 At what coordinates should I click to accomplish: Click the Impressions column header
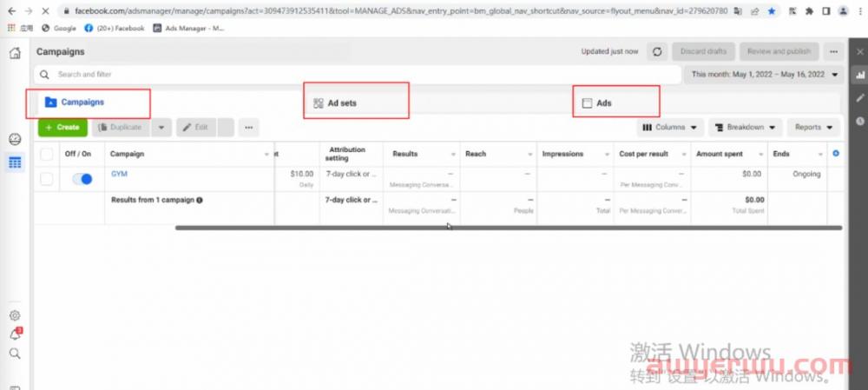575,154
